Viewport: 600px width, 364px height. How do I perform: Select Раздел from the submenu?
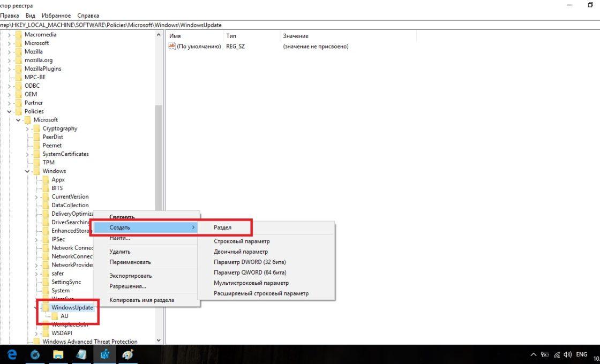point(222,227)
